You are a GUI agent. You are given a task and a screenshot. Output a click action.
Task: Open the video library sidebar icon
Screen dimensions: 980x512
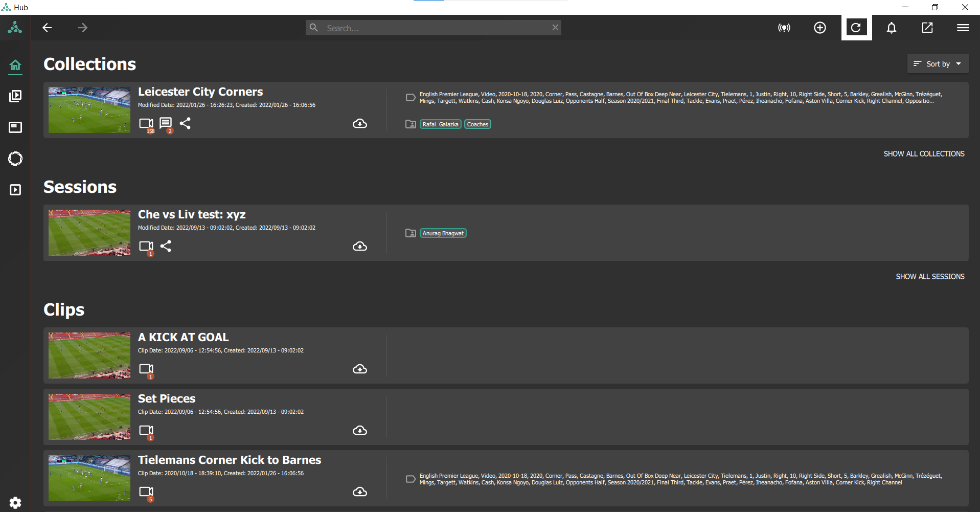15,96
